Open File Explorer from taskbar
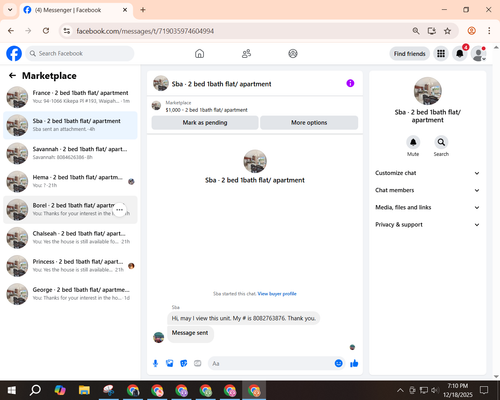500x400 pixels. coord(84,390)
